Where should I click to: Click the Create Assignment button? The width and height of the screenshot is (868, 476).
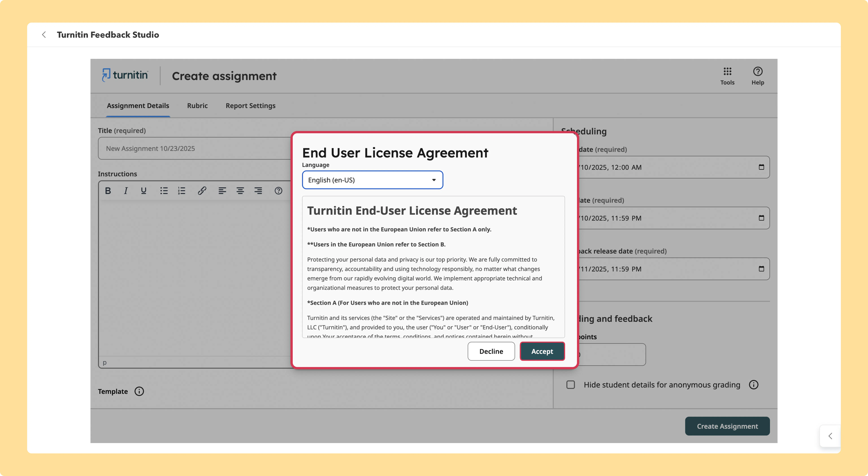coord(727,426)
